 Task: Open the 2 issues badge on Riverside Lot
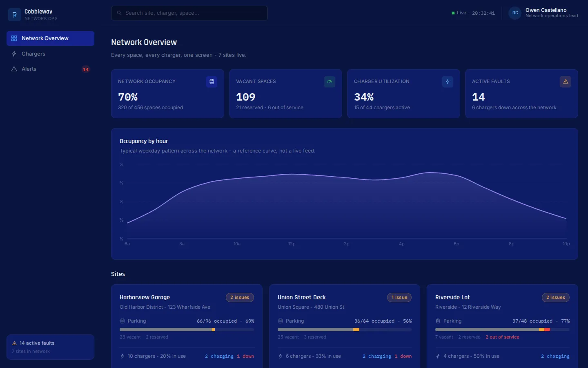(x=556, y=298)
